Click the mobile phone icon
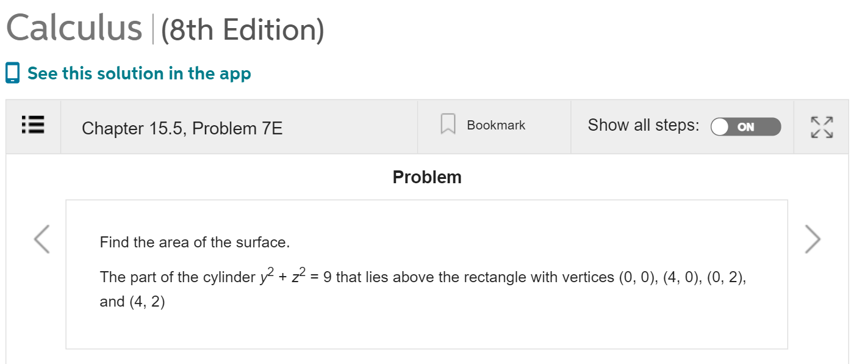This screenshot has height=364, width=868. click(x=12, y=73)
